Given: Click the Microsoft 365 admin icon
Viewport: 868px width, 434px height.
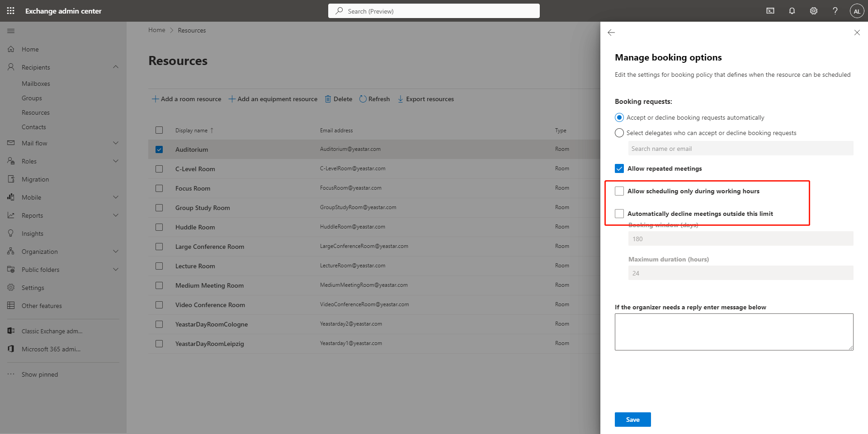Looking at the screenshot, I should pos(11,349).
